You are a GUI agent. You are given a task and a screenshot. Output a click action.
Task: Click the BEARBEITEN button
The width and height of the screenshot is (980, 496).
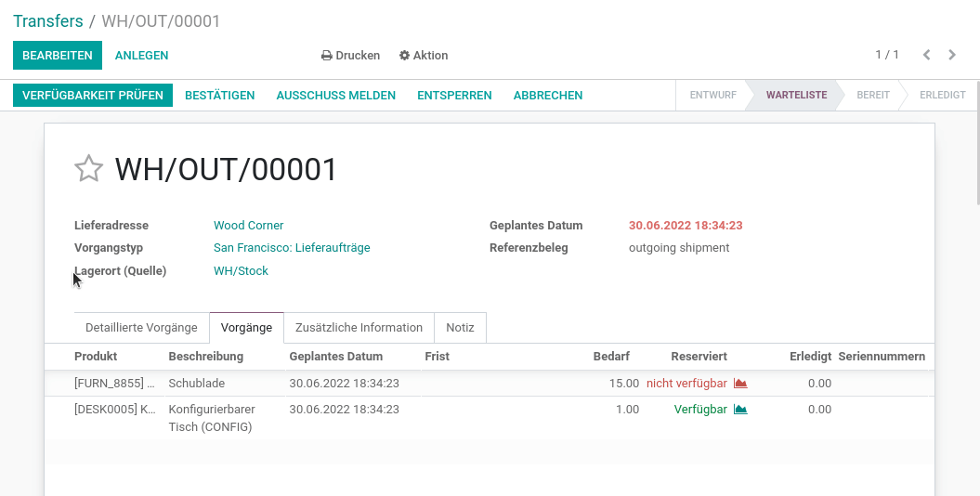pos(58,55)
